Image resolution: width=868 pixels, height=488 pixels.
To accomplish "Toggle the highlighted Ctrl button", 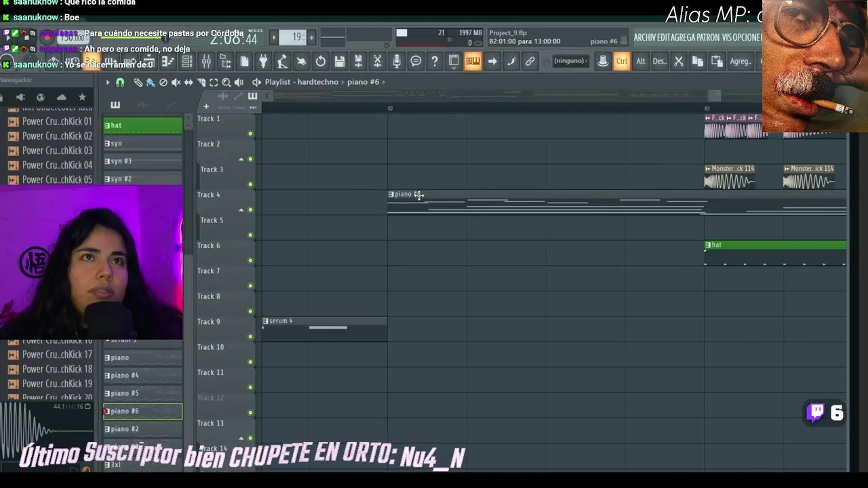I will pos(621,62).
